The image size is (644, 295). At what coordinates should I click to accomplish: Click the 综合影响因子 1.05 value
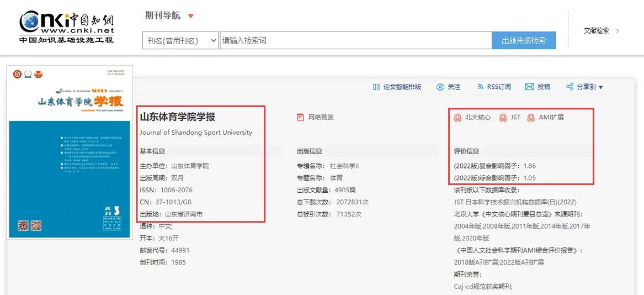[530, 178]
